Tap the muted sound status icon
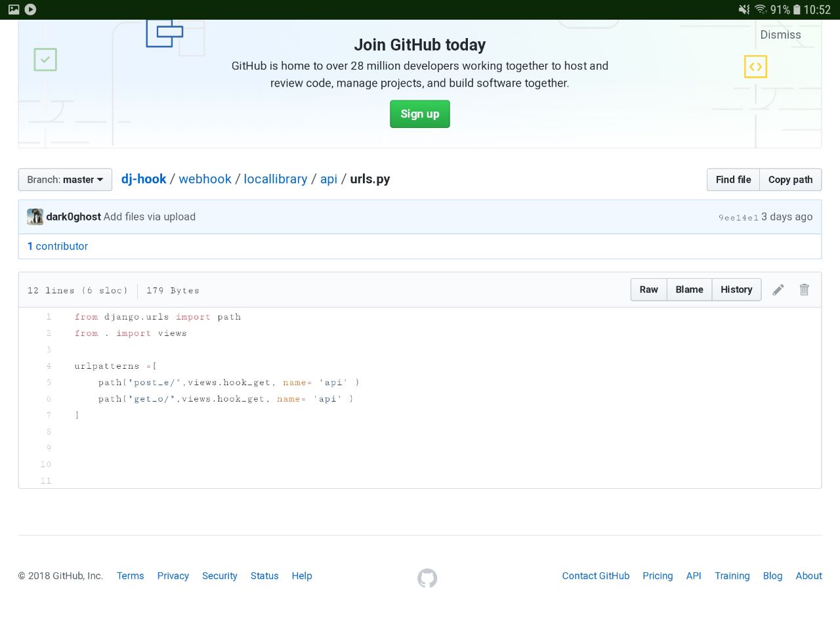The image size is (840, 630). tap(744, 9)
